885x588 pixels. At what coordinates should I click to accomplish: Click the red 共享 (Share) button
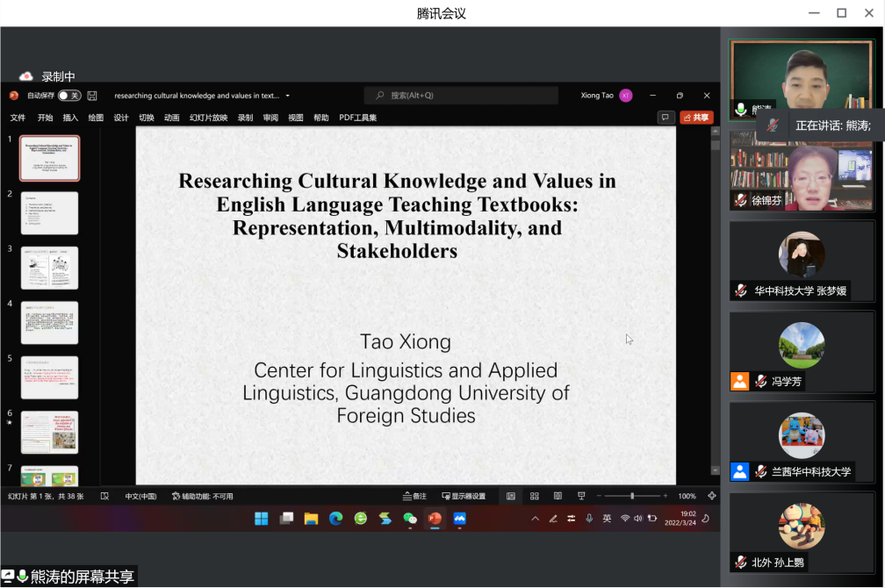click(x=696, y=118)
